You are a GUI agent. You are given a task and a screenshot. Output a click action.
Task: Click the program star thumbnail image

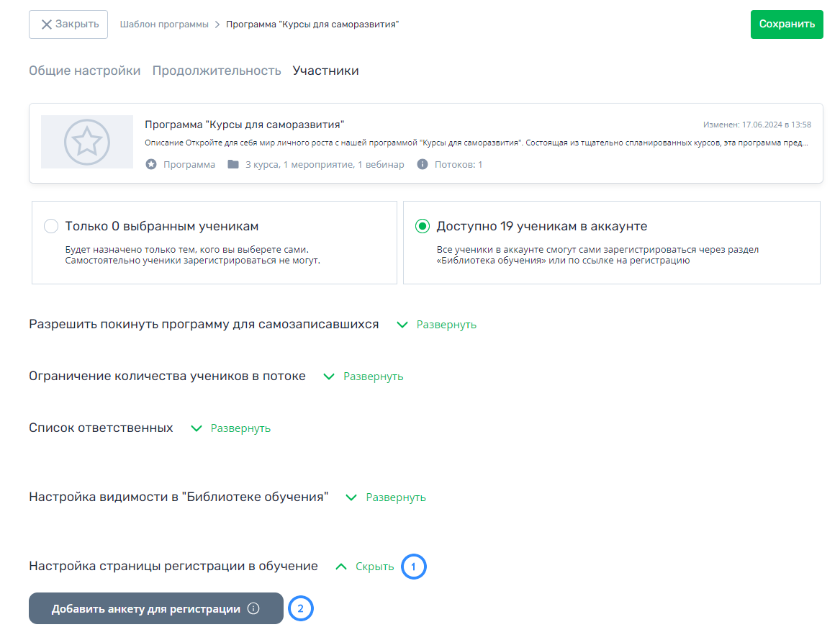(87, 142)
